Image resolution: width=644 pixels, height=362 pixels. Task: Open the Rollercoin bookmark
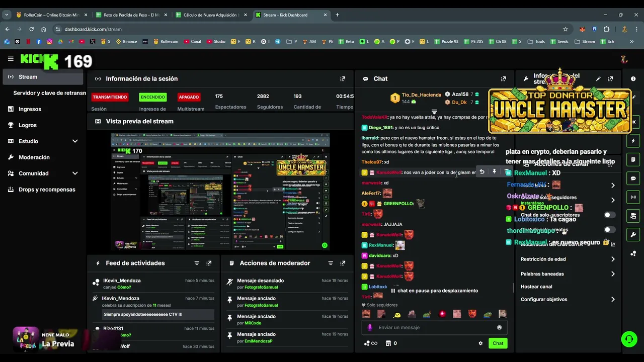pyautogui.click(x=166, y=42)
